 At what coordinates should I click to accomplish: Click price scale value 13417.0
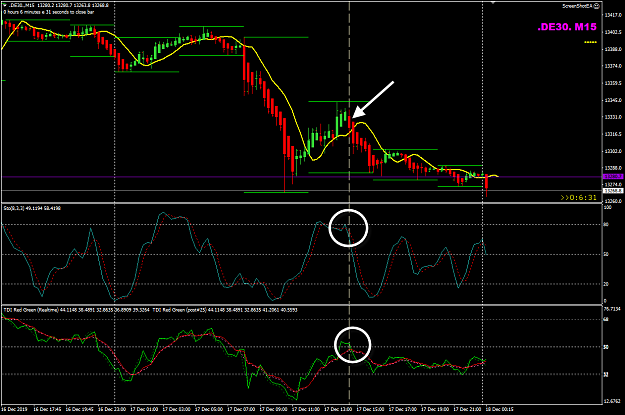tap(613, 15)
